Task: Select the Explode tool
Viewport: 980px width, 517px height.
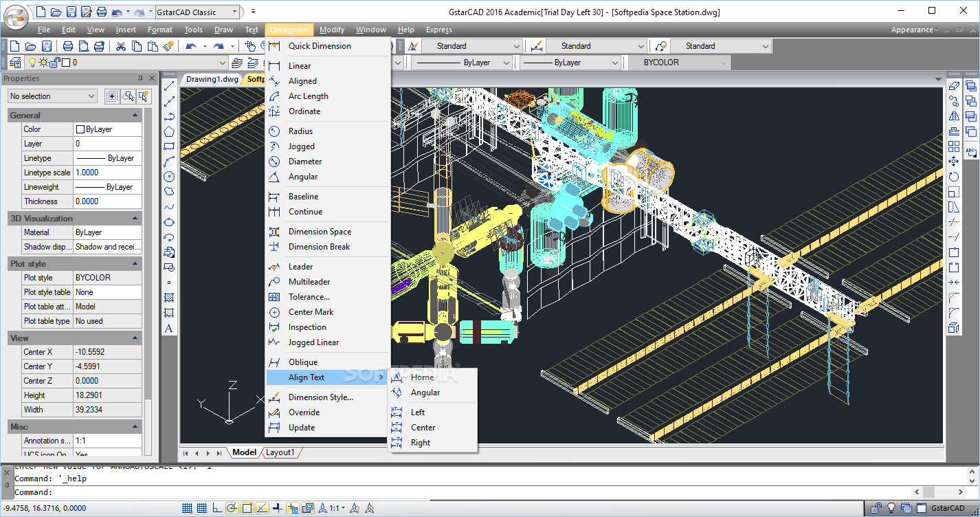Action: [953, 328]
